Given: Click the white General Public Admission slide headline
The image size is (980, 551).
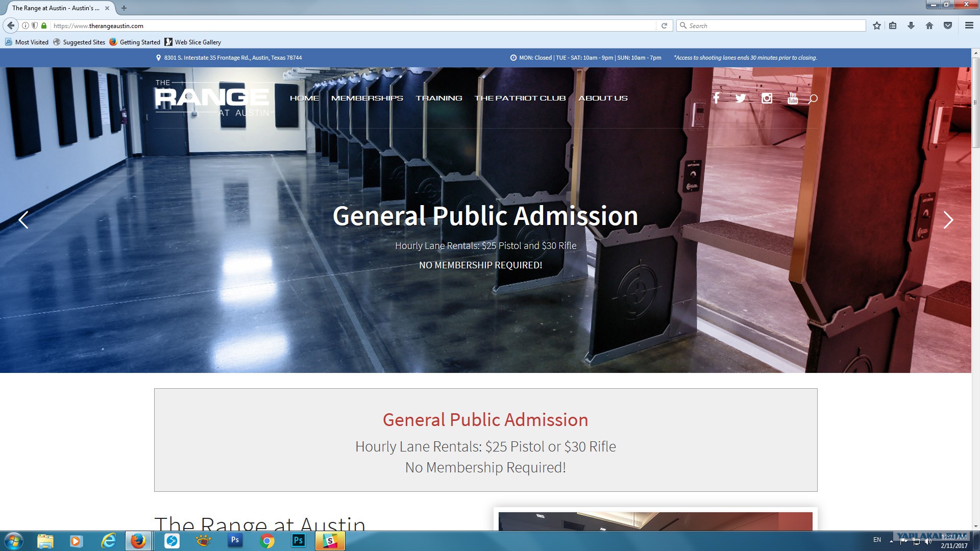Looking at the screenshot, I should [485, 216].
